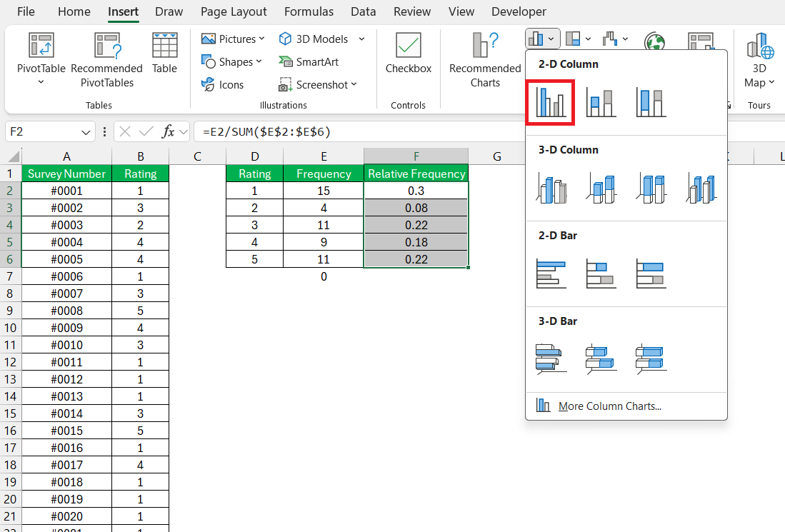Select the Relative Frequency header cell
Screen dimensions: 785x532
416,174
